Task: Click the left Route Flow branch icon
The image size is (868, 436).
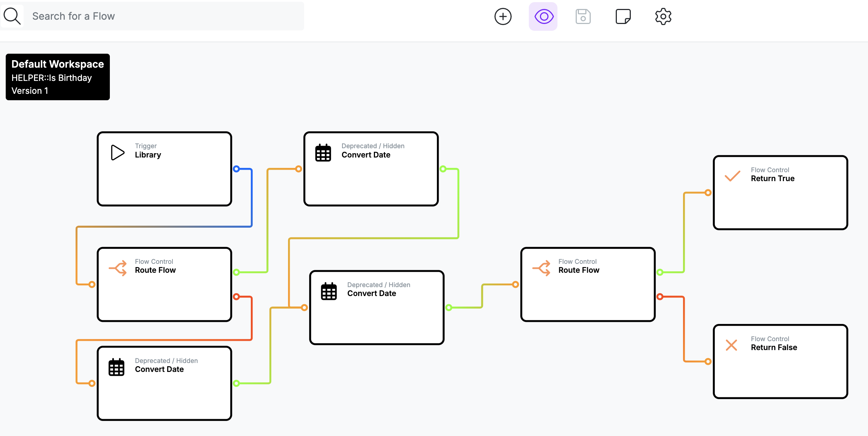Action: pos(118,268)
